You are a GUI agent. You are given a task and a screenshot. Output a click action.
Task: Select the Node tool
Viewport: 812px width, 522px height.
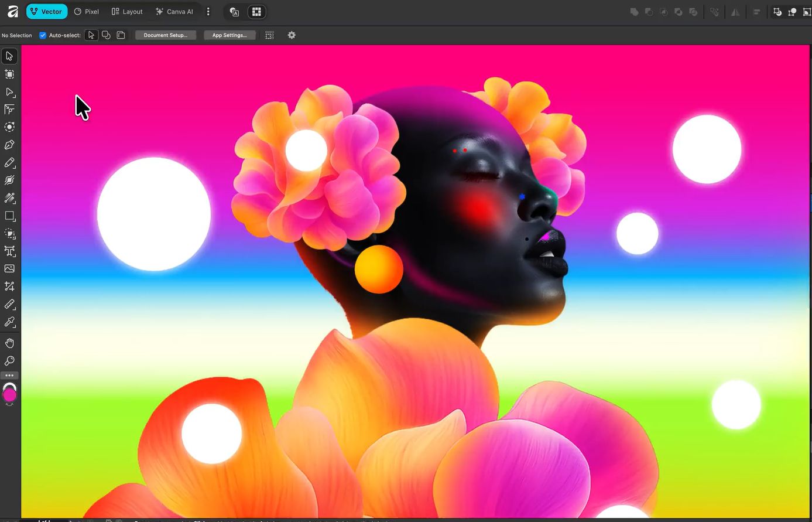tap(9, 92)
